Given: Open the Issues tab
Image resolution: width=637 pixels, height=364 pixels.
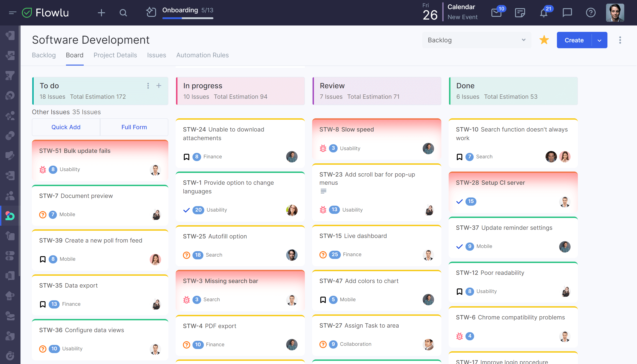Looking at the screenshot, I should point(156,55).
